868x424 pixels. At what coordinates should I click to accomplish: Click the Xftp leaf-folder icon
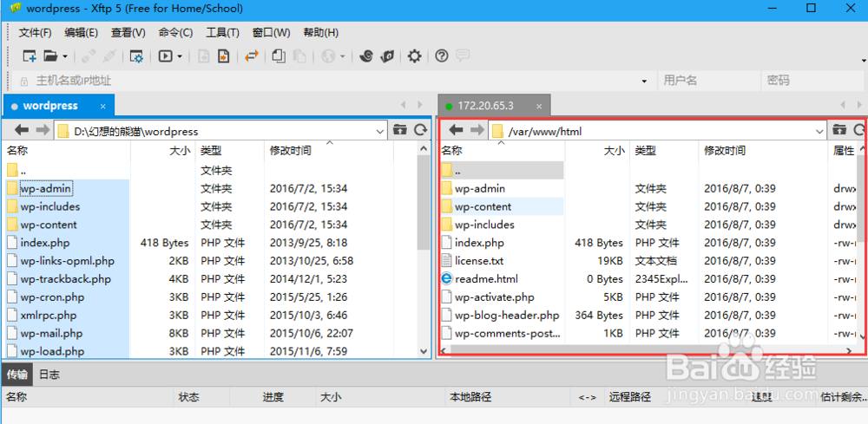point(388,55)
